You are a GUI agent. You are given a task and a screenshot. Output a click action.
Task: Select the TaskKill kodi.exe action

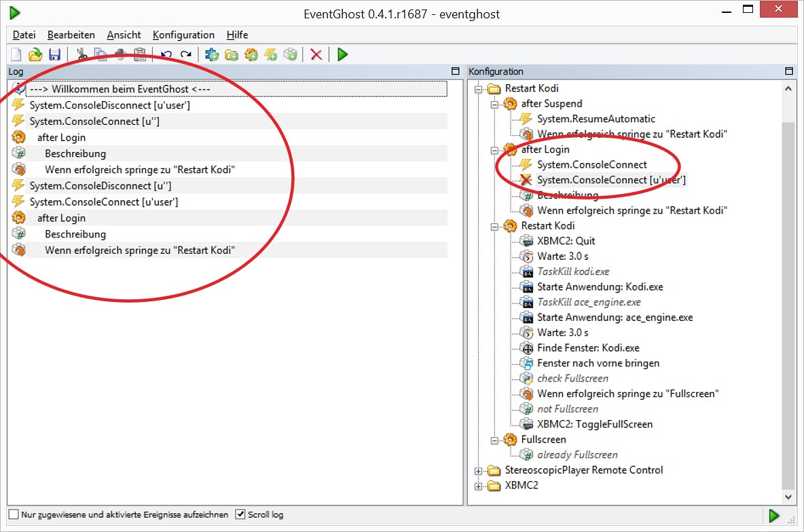[x=573, y=271]
